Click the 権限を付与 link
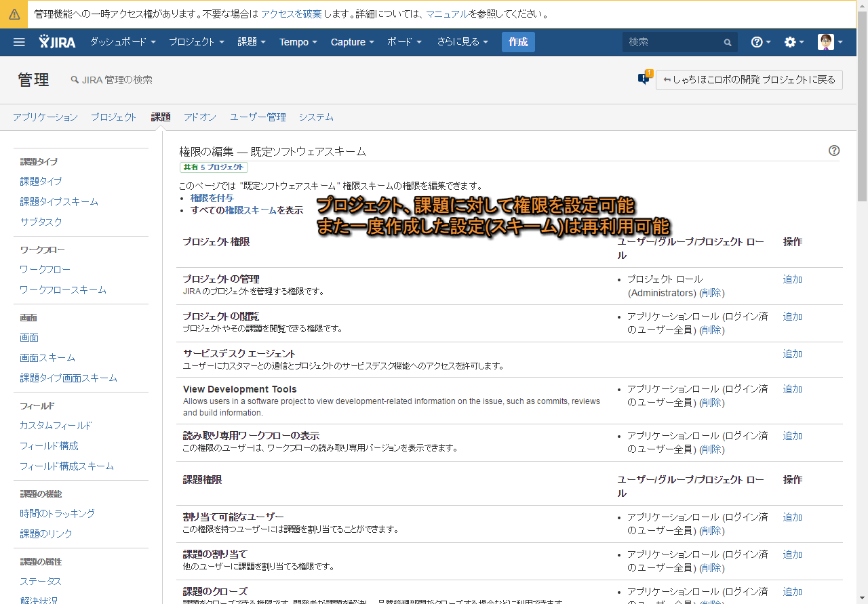 [x=212, y=197]
